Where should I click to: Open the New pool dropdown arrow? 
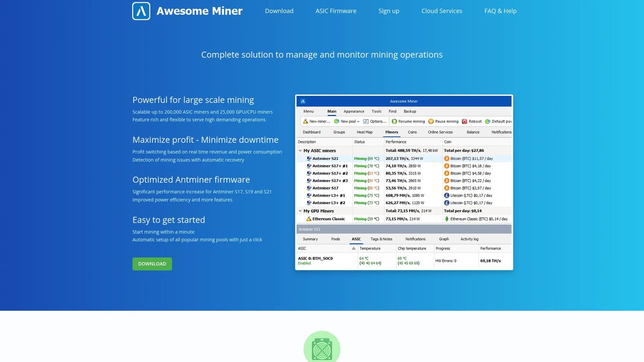(x=358, y=122)
